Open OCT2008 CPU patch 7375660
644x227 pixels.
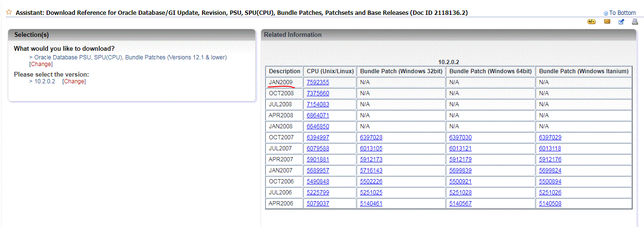tap(318, 93)
